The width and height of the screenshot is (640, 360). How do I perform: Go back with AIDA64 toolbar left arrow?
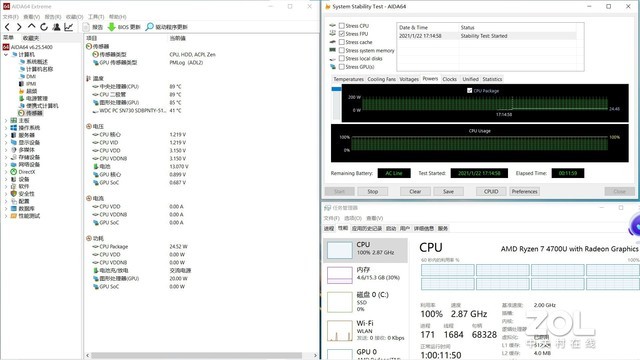[7, 27]
